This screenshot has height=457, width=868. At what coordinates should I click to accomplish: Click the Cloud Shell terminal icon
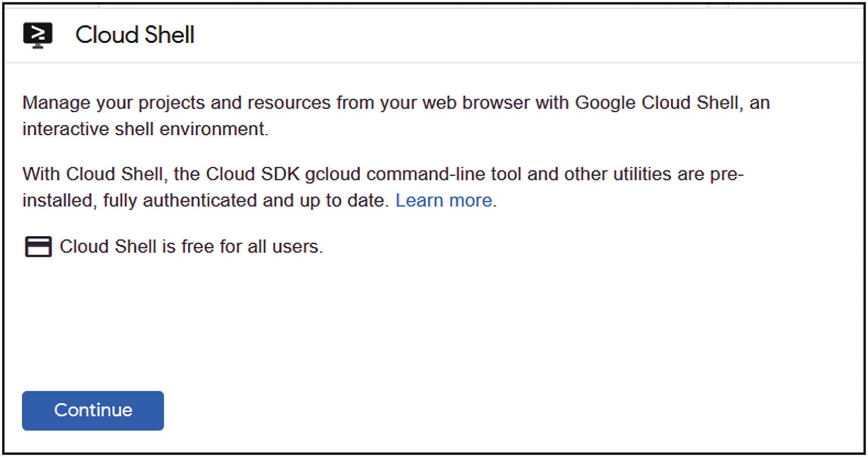pos(38,35)
